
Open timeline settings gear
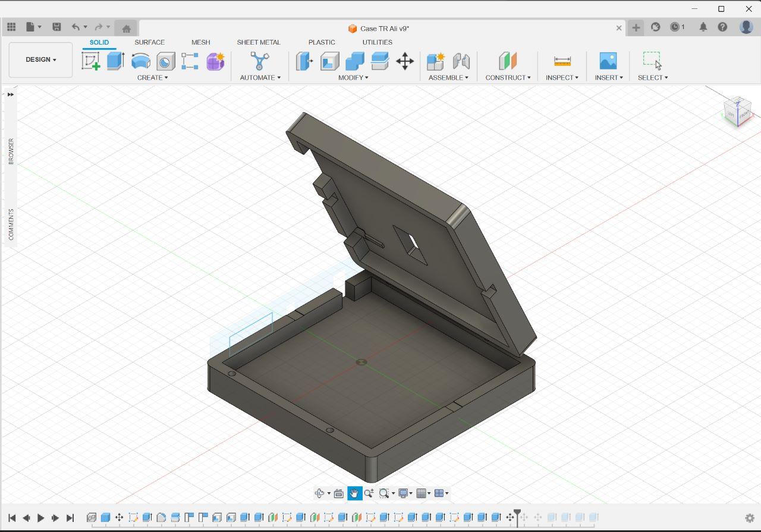[x=750, y=518]
